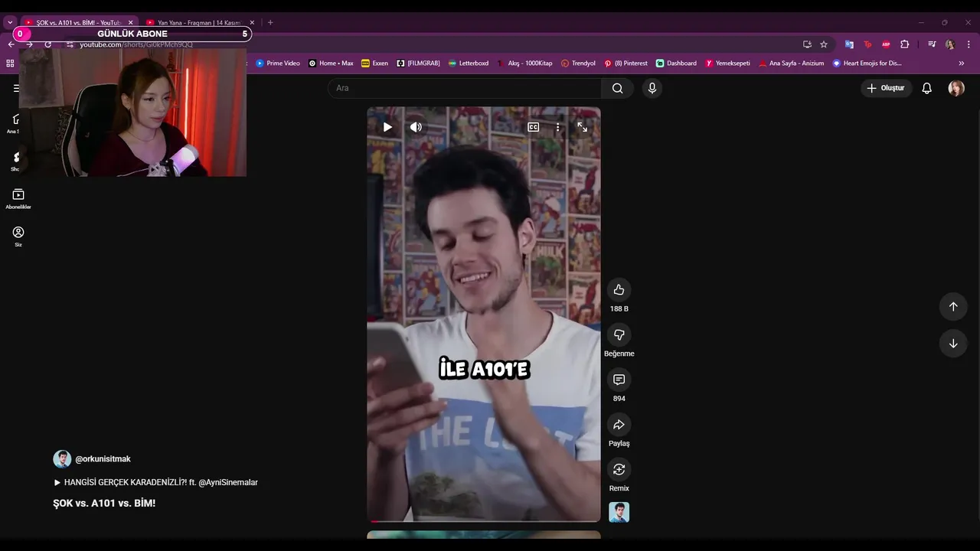
Task: Open the Oluştur create menu
Action: [x=886, y=88]
